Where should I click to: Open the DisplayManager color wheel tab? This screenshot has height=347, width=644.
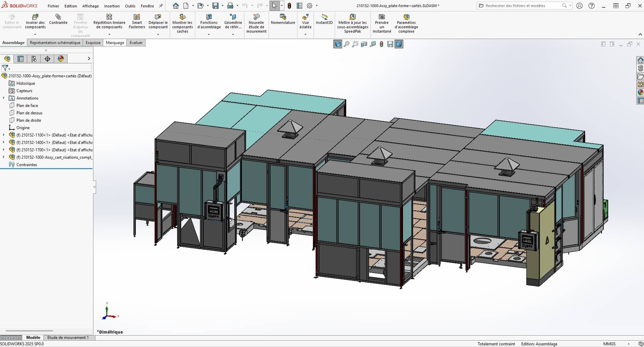click(x=61, y=59)
